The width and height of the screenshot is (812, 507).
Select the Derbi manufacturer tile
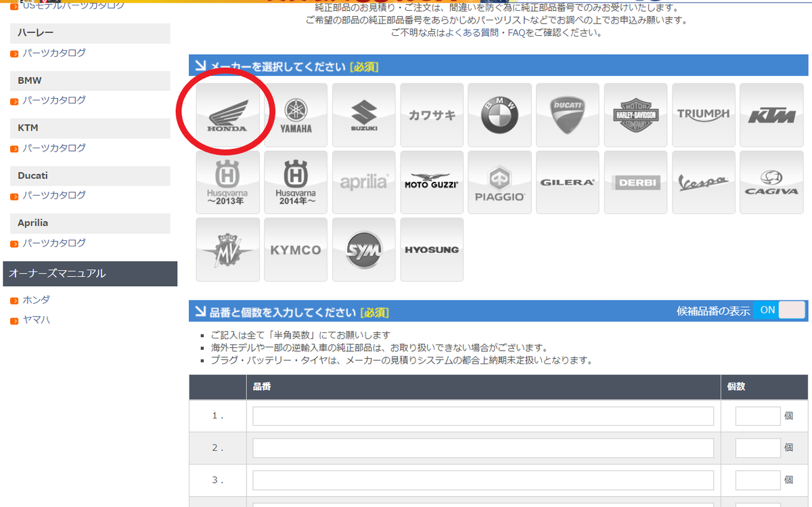635,182
